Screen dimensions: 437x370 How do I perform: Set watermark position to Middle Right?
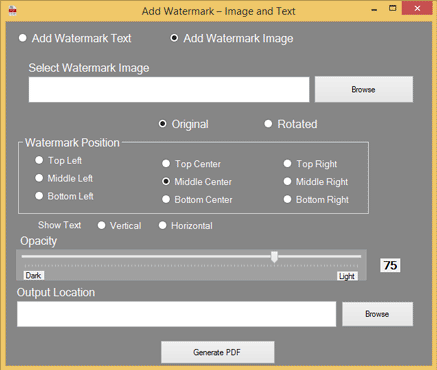(316, 182)
